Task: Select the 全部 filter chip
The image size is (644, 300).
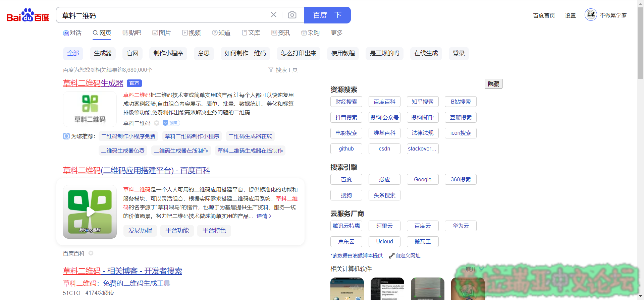Action: tap(73, 53)
